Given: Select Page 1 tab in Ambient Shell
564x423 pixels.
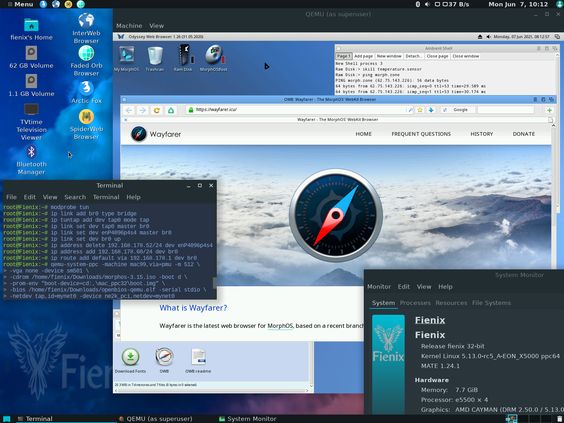Looking at the screenshot, I should (x=343, y=56).
